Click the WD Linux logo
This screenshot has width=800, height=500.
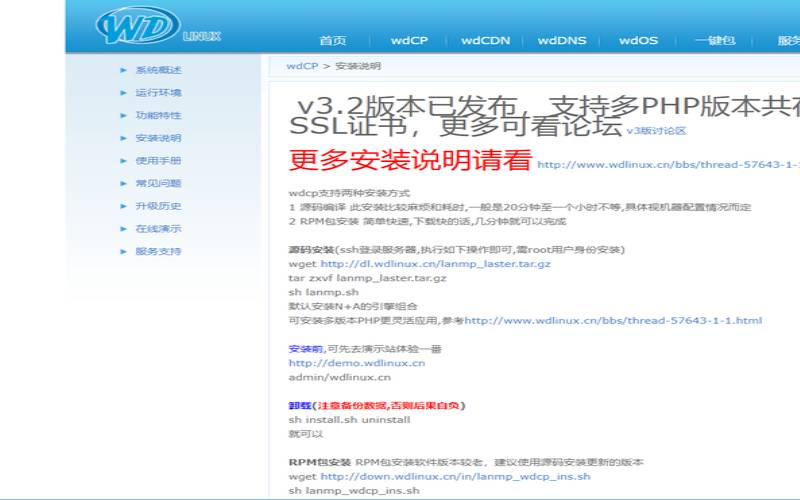pyautogui.click(x=158, y=26)
